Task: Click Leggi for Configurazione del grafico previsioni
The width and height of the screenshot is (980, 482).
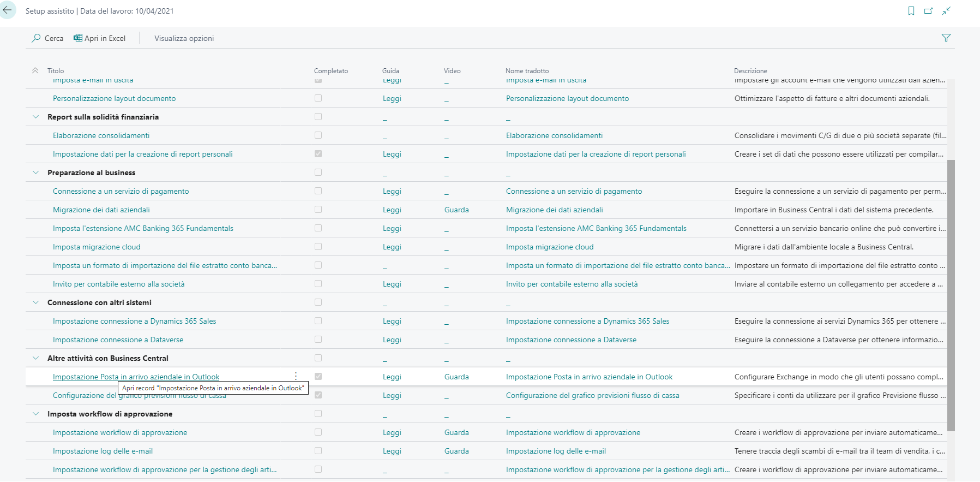Action: (x=392, y=395)
